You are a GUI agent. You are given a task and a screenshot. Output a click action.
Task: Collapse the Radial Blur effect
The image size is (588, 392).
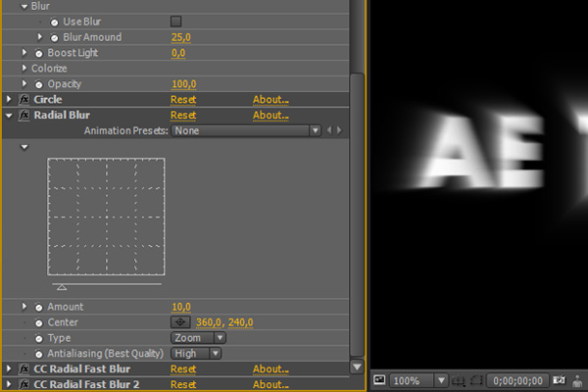(9, 116)
